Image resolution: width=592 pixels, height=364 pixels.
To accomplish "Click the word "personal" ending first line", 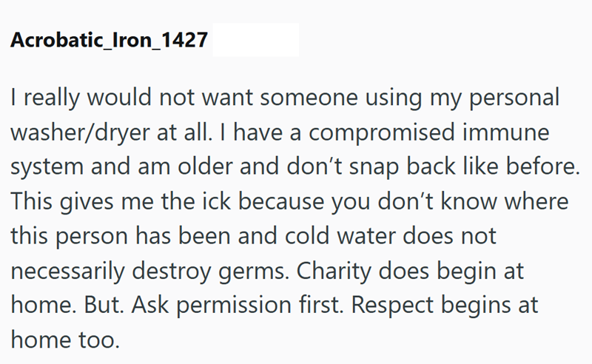I will coord(514,98).
